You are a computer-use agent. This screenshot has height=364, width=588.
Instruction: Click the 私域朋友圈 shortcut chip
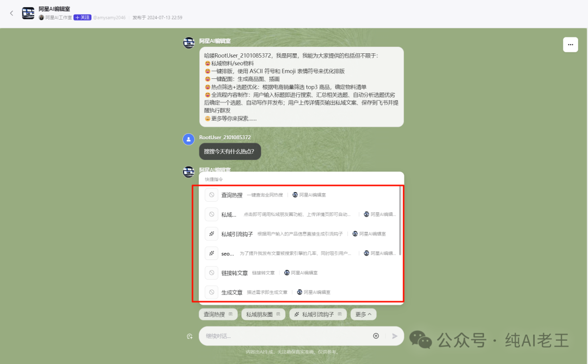click(x=264, y=314)
